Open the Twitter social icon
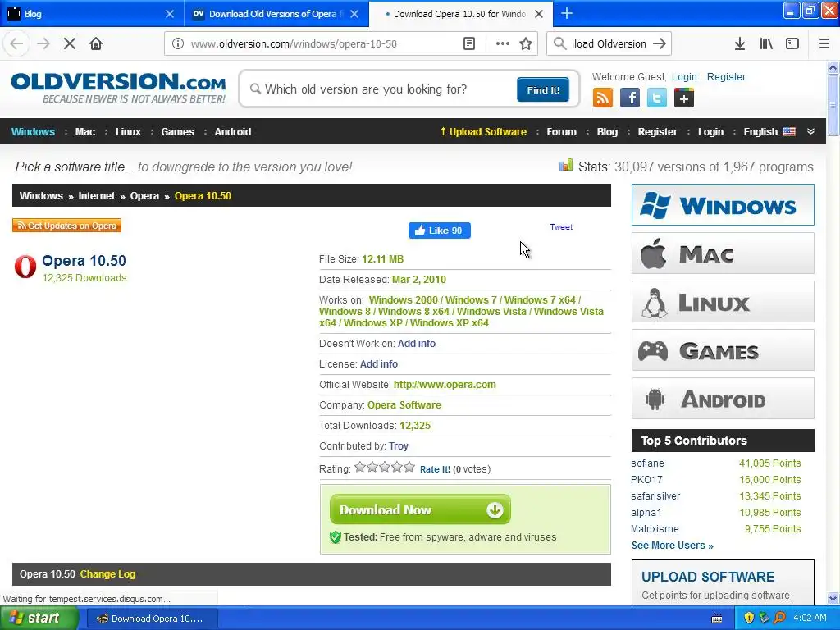 (x=657, y=98)
